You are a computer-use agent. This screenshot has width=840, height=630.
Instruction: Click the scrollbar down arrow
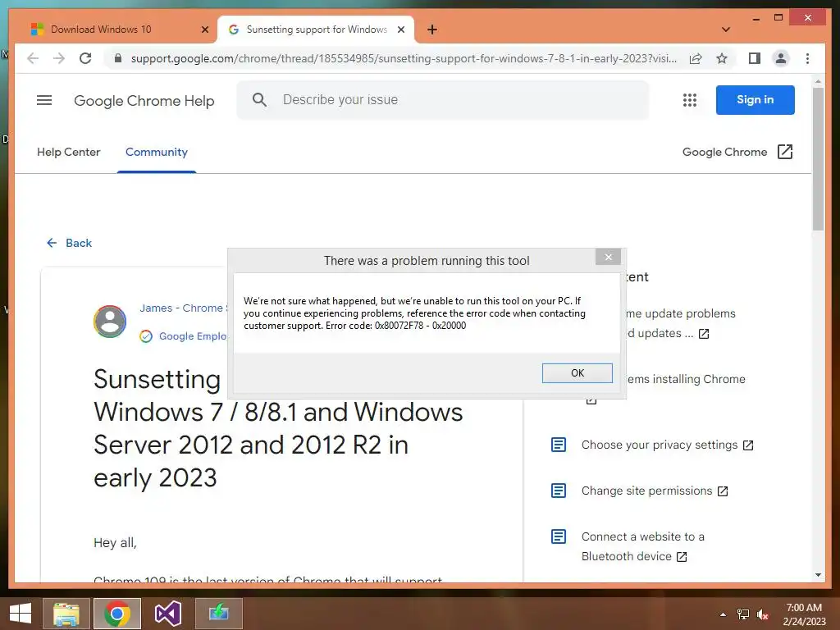[x=818, y=575]
